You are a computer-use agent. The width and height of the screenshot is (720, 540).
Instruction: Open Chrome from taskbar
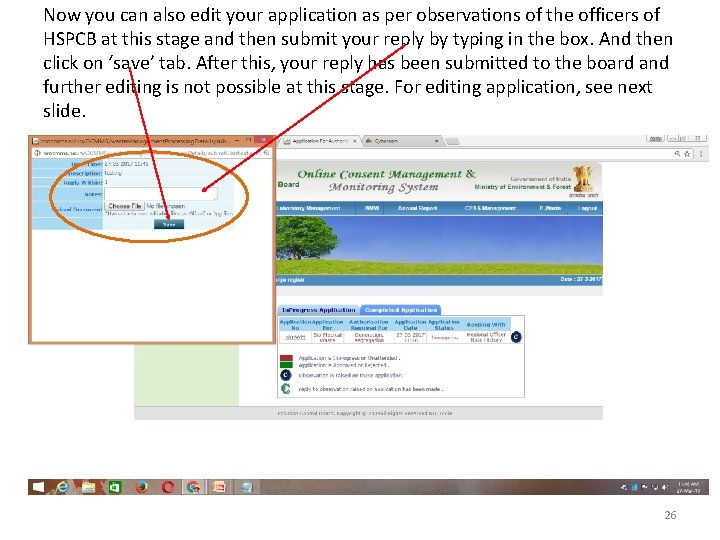pyautogui.click(x=194, y=487)
